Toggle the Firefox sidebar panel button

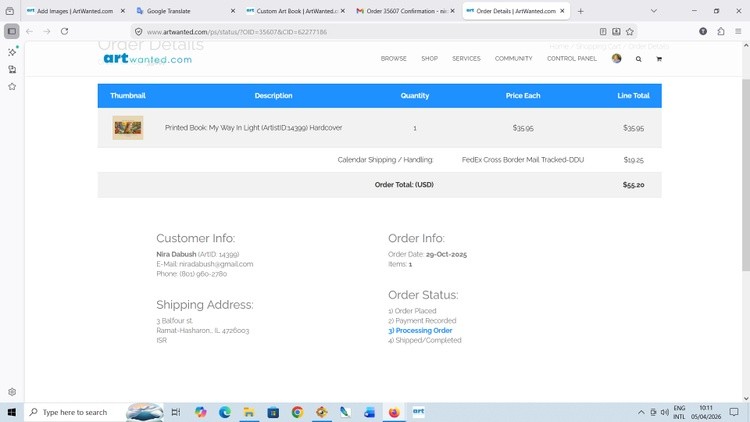click(12, 31)
